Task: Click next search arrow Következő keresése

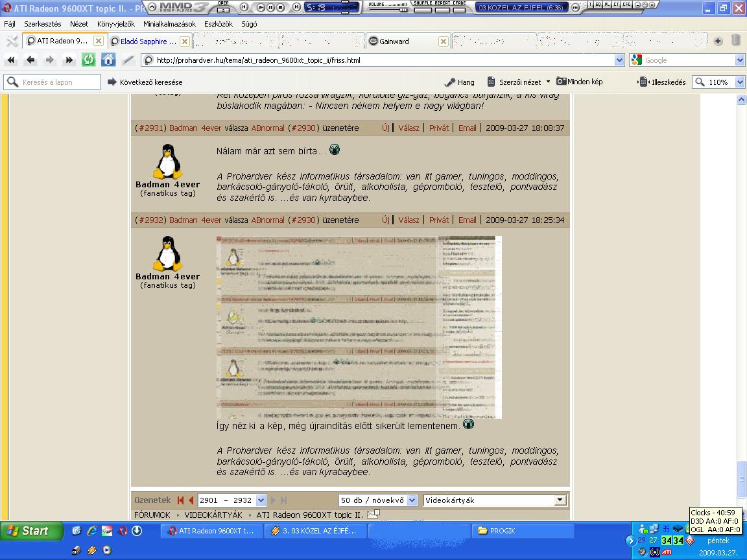Action: point(145,82)
